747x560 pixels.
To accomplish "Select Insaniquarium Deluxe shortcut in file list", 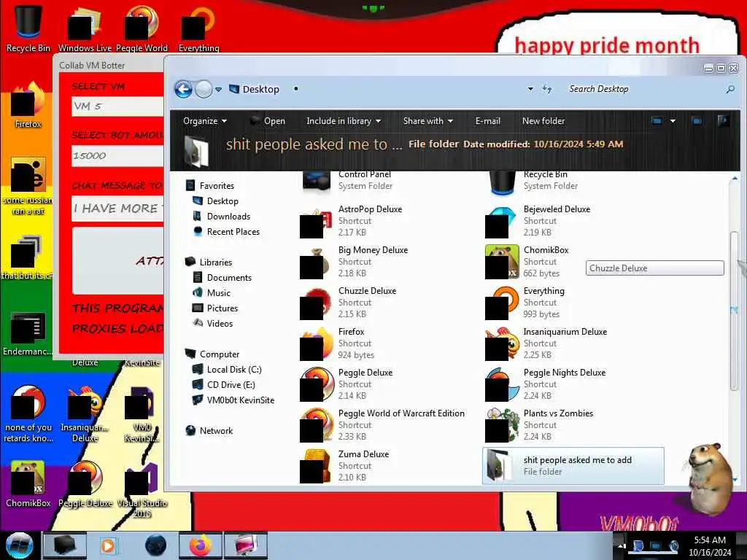I will (x=572, y=343).
